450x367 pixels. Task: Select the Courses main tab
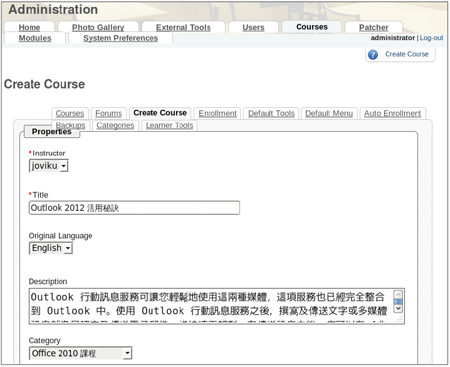pyautogui.click(x=312, y=27)
